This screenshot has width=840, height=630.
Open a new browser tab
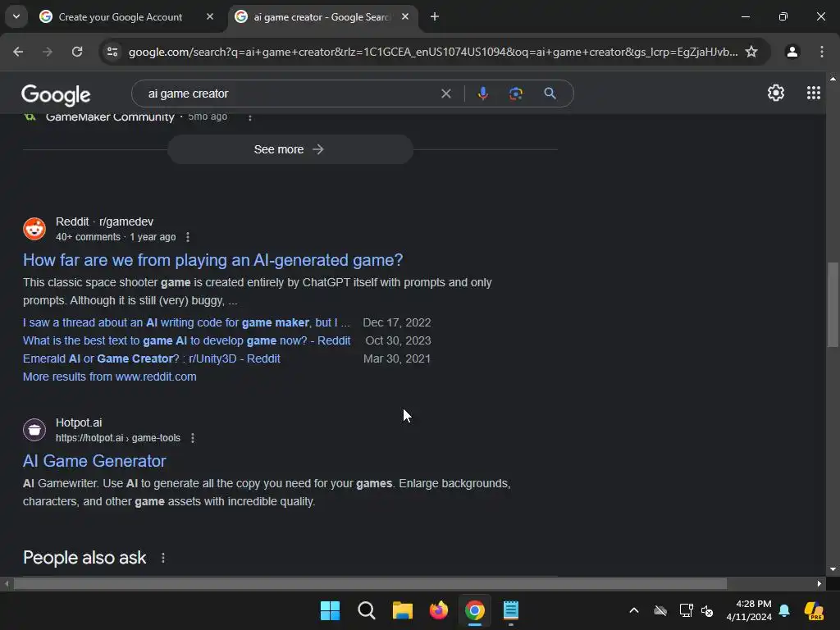435,16
